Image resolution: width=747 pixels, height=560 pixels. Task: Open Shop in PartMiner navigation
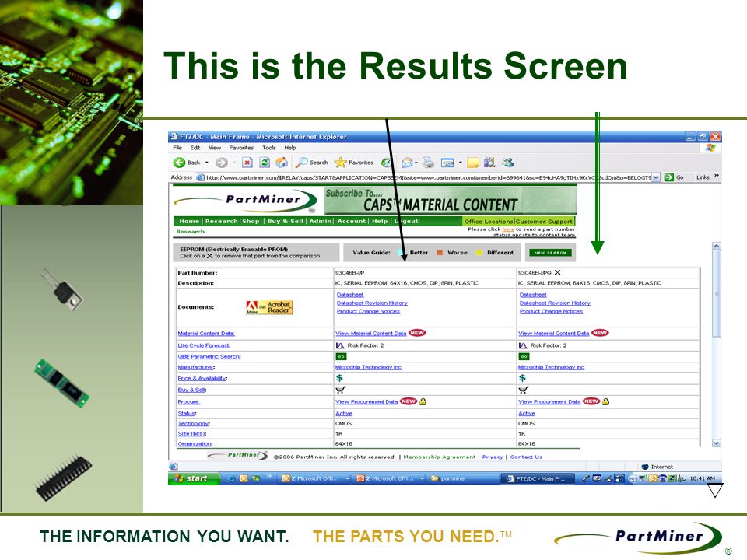[x=251, y=221]
